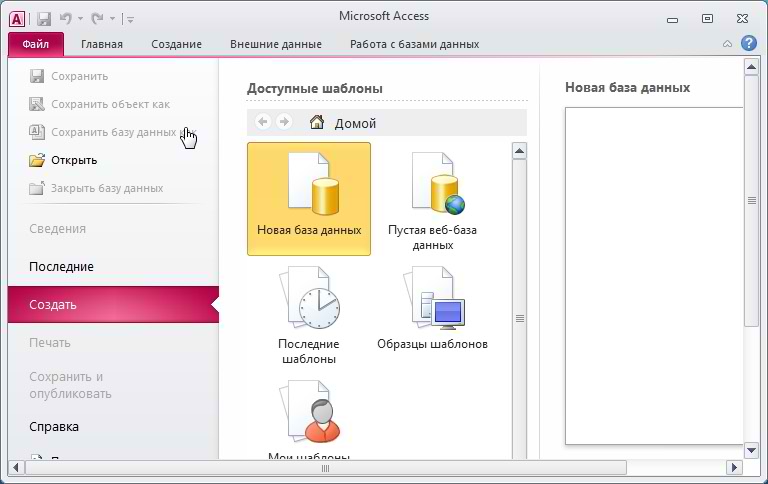768x484 pixels.
Task: Click the Доступные шаблоны heading
Action: pos(315,88)
